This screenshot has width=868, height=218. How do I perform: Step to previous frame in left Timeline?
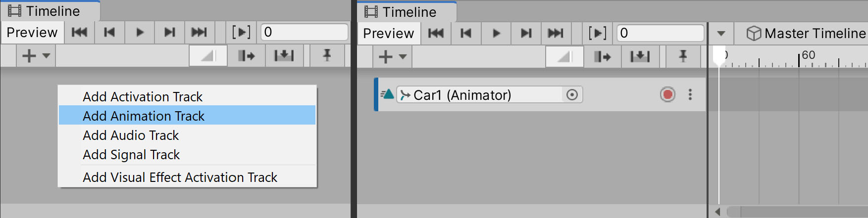[109, 32]
